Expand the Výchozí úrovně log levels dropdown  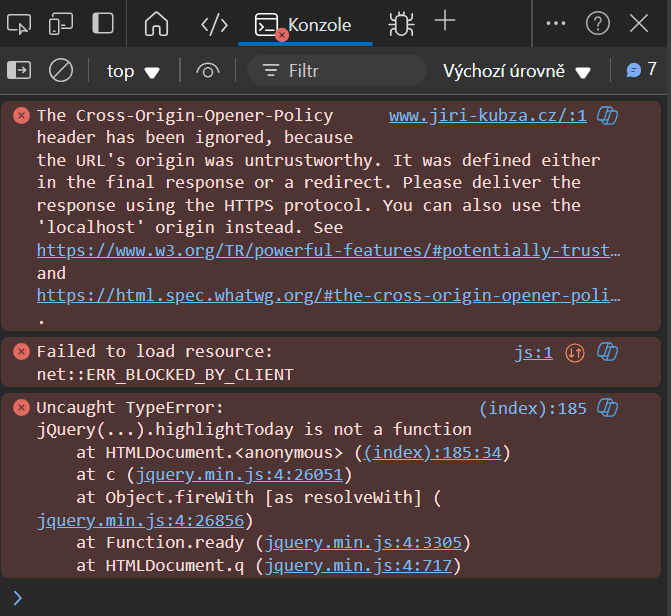point(517,71)
